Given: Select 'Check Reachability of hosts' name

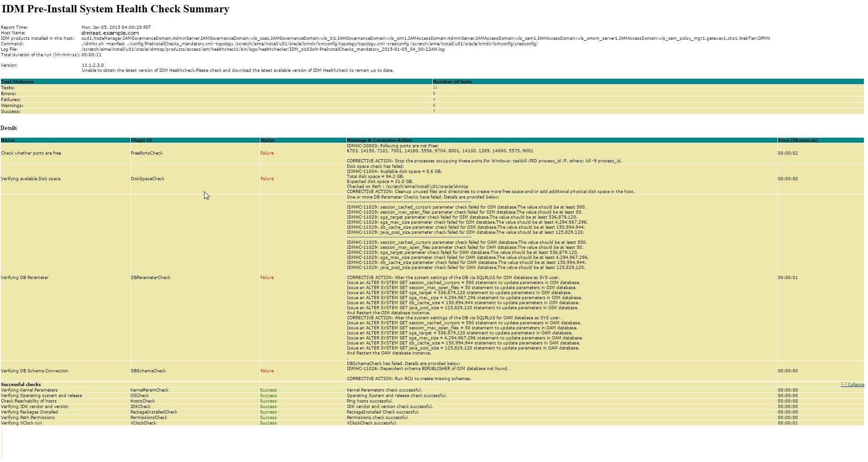Looking at the screenshot, I should point(29,401).
